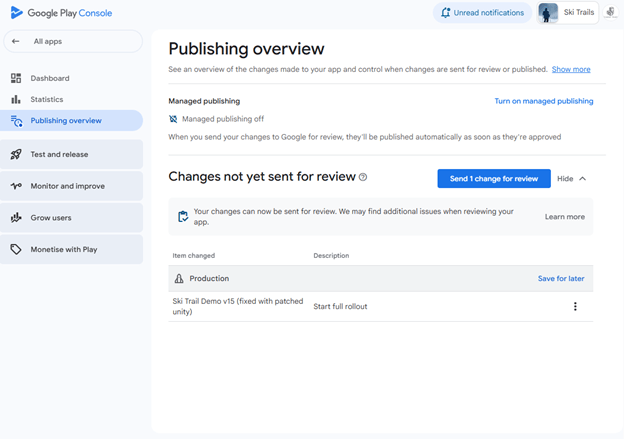Open the three-dot menu for Ski Trail Demo
The image size is (624, 439).
pos(575,307)
